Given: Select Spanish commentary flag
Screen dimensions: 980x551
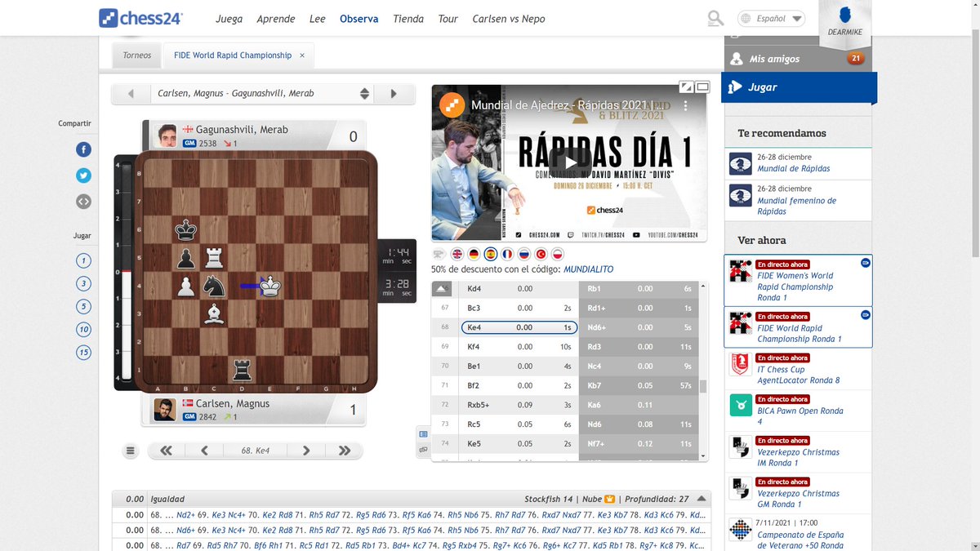Looking at the screenshot, I should point(491,254).
